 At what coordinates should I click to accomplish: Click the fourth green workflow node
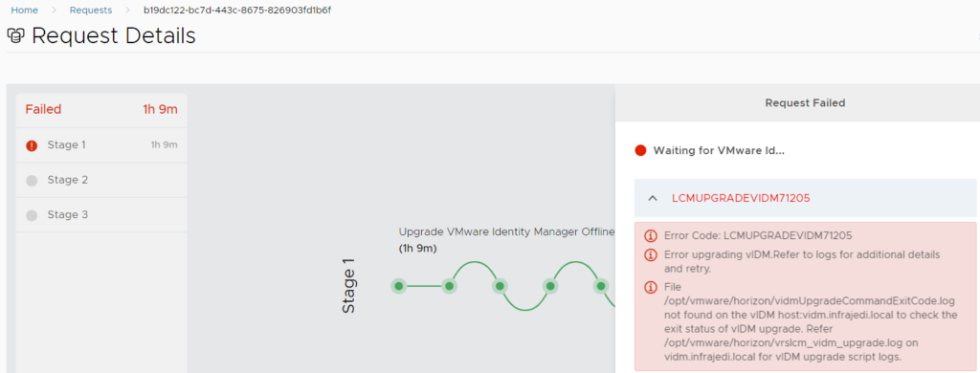[x=550, y=286]
